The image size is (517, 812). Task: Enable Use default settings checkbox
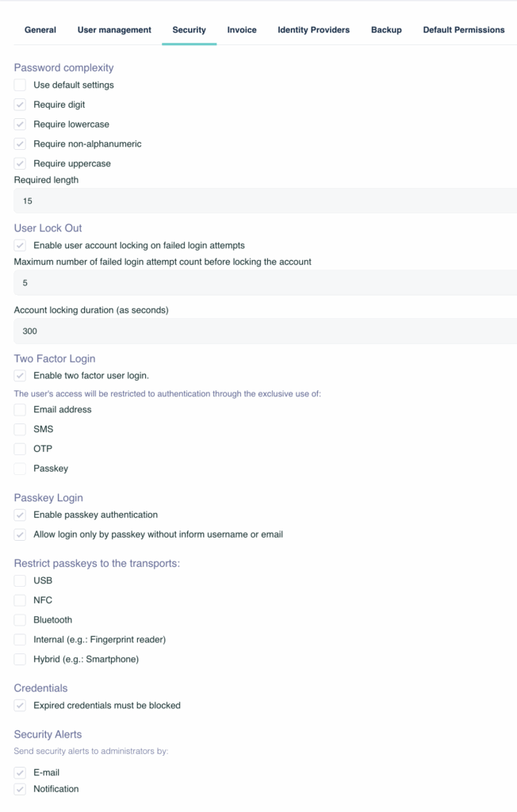click(21, 85)
